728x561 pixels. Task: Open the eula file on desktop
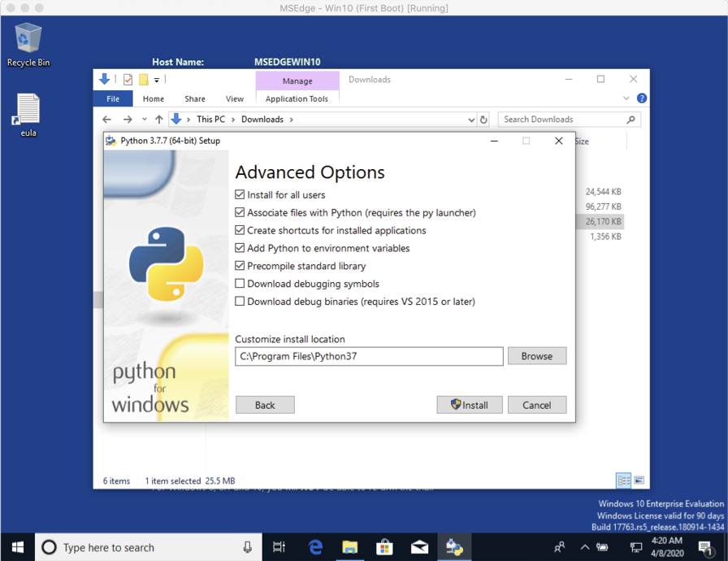(28, 114)
